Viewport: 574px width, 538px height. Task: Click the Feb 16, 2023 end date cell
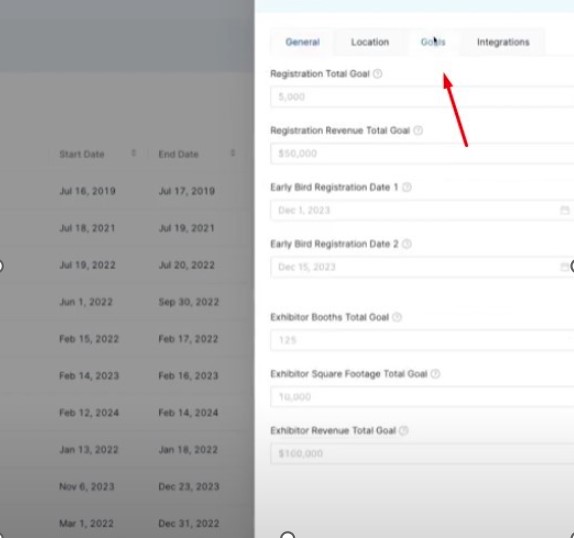(188, 376)
